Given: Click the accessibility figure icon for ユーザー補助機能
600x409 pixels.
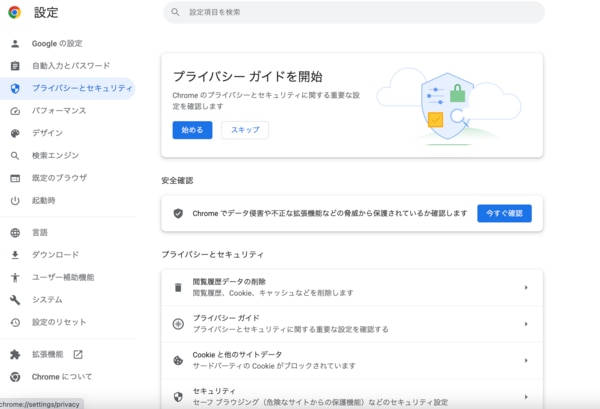Looking at the screenshot, I should point(15,277).
